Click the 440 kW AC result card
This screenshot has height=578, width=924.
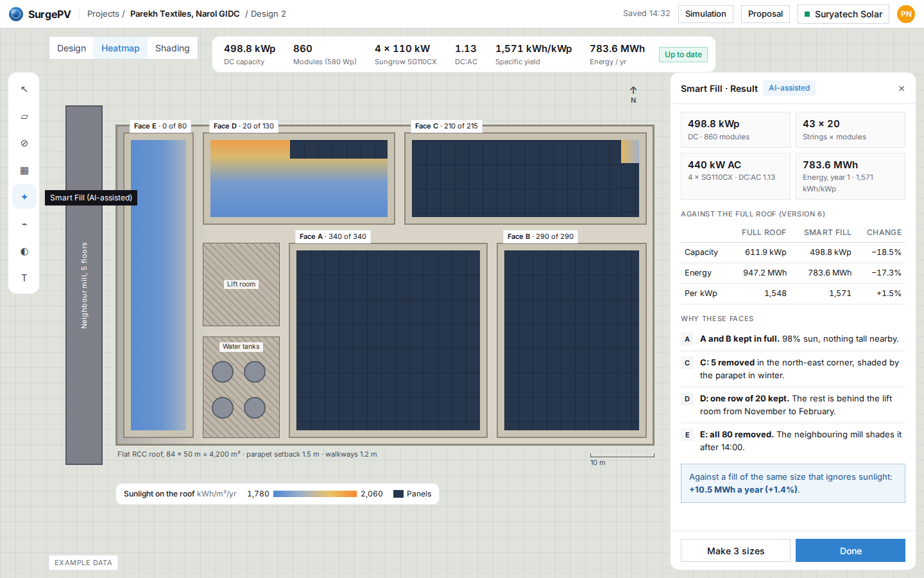[x=735, y=176]
